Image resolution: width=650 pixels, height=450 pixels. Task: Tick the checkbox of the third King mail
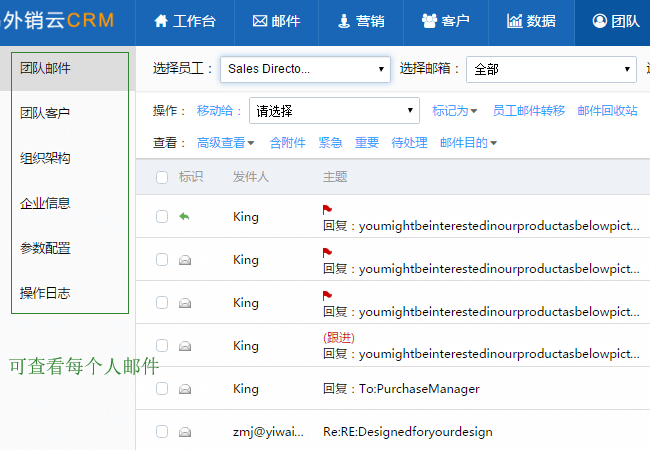click(x=162, y=302)
